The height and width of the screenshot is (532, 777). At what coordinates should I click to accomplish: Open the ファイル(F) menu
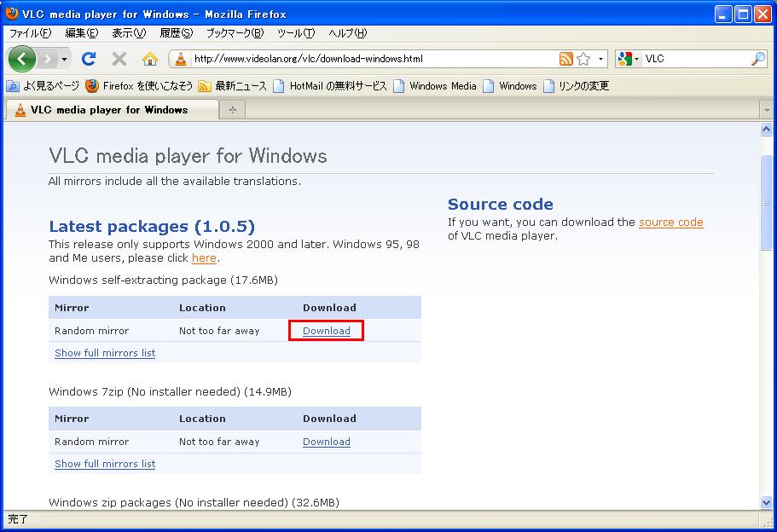pos(30,33)
